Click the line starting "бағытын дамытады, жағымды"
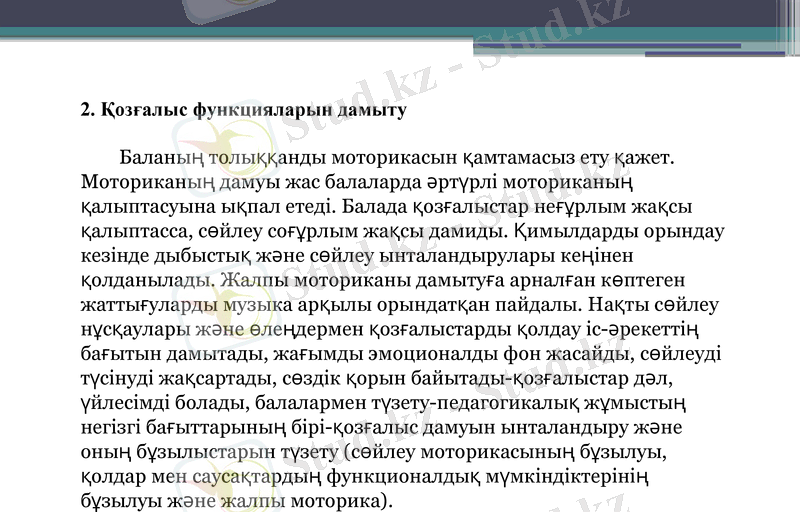 [401, 353]
